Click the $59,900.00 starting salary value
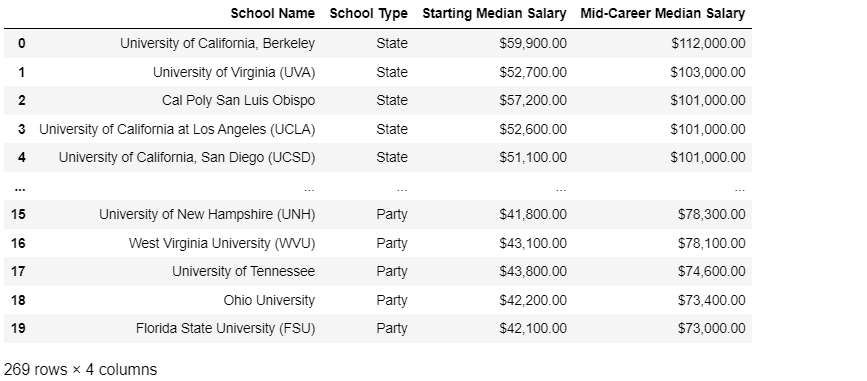 (x=533, y=43)
